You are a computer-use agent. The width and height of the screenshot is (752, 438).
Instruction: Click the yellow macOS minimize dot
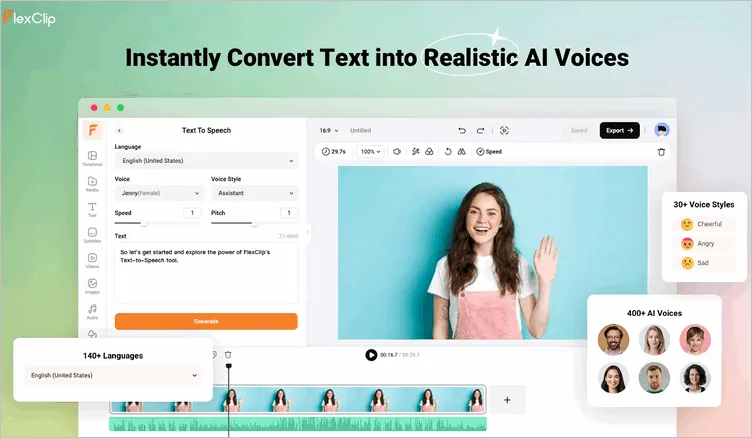pos(107,107)
